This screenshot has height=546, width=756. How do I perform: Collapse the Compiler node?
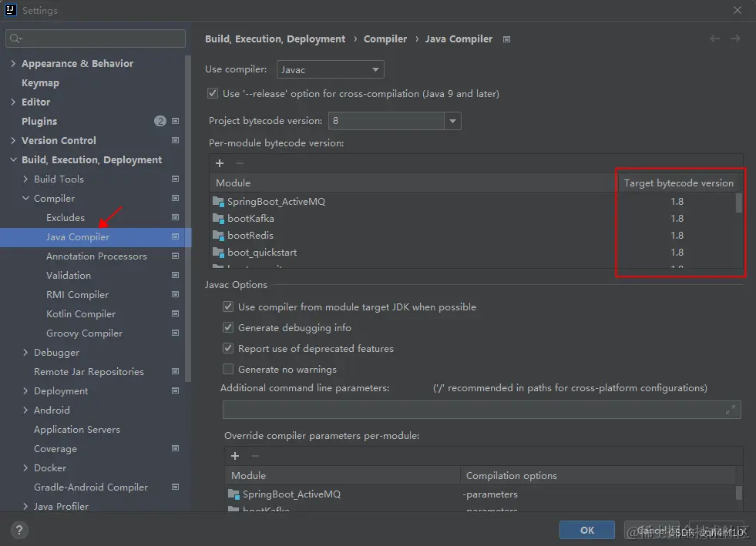pos(25,198)
